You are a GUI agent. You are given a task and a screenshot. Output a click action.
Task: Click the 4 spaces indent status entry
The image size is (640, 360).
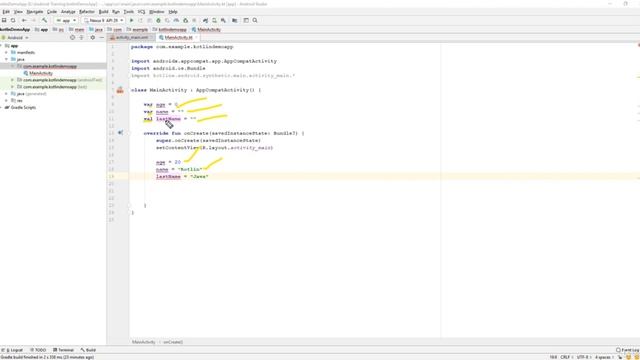tap(604, 357)
